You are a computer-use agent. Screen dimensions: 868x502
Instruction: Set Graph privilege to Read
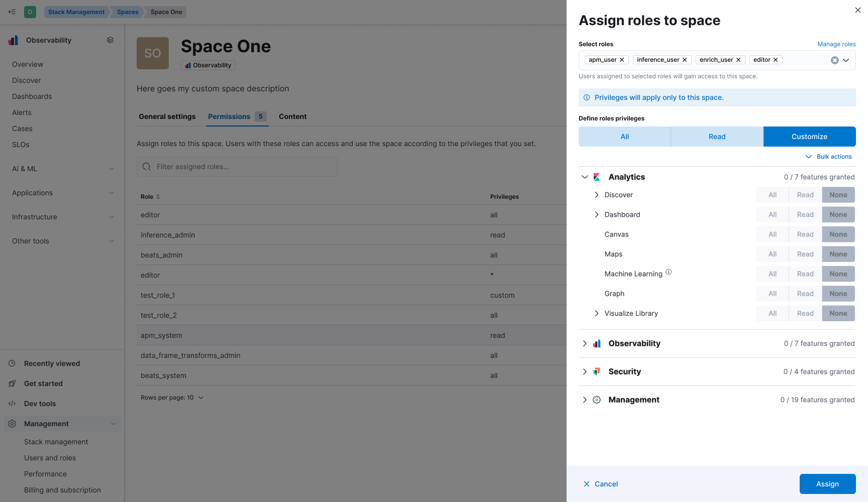coord(805,293)
